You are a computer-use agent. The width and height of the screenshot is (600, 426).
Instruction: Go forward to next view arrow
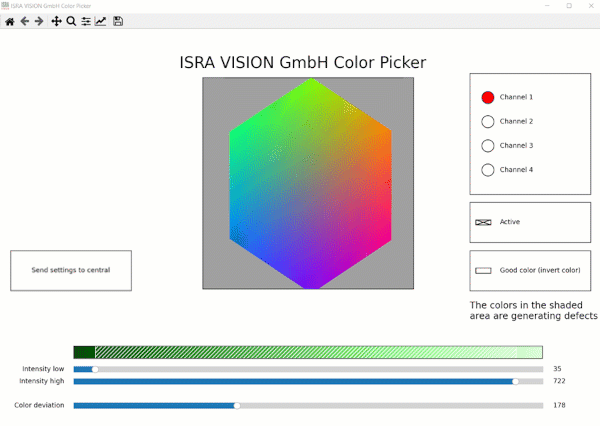[x=39, y=21]
